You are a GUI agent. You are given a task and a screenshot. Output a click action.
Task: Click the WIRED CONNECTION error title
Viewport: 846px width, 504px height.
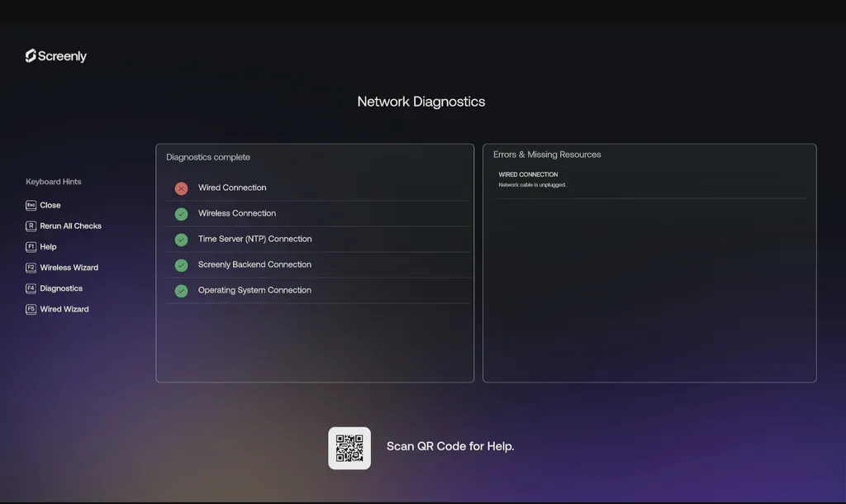coord(528,174)
